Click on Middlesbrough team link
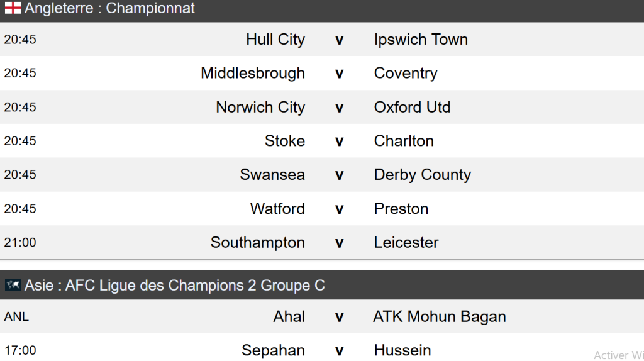The height and width of the screenshot is (361, 644). 253,73
